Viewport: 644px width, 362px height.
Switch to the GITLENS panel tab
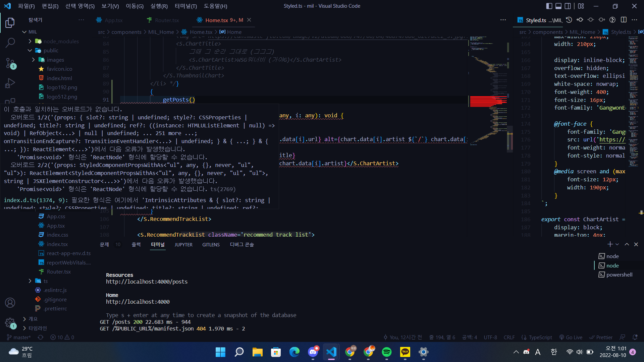[x=211, y=245]
